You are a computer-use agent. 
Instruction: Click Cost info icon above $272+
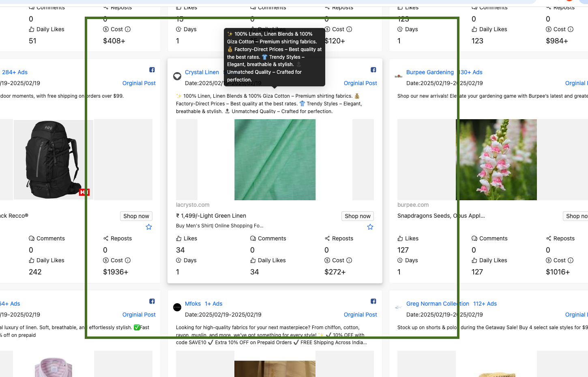pos(349,260)
